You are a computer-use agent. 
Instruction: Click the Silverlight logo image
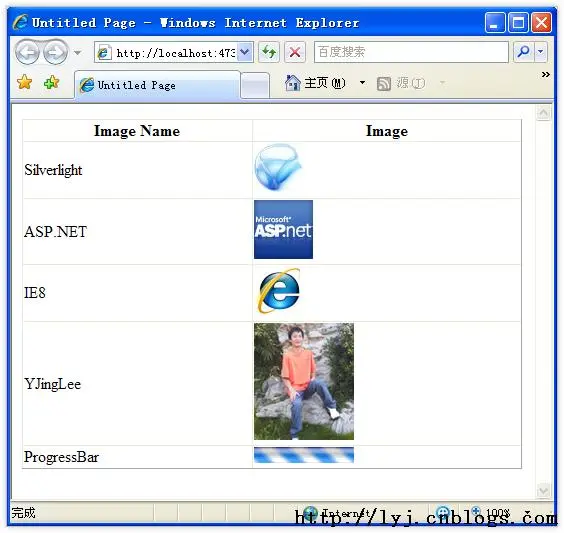pos(278,167)
